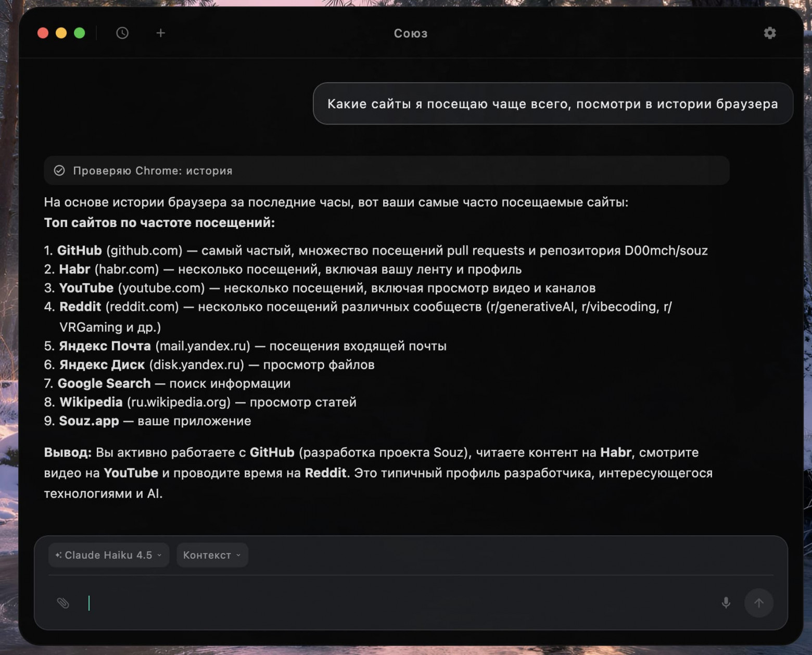This screenshot has height=655, width=812.
Task: Attach a file with the paperclip icon
Action: point(64,603)
